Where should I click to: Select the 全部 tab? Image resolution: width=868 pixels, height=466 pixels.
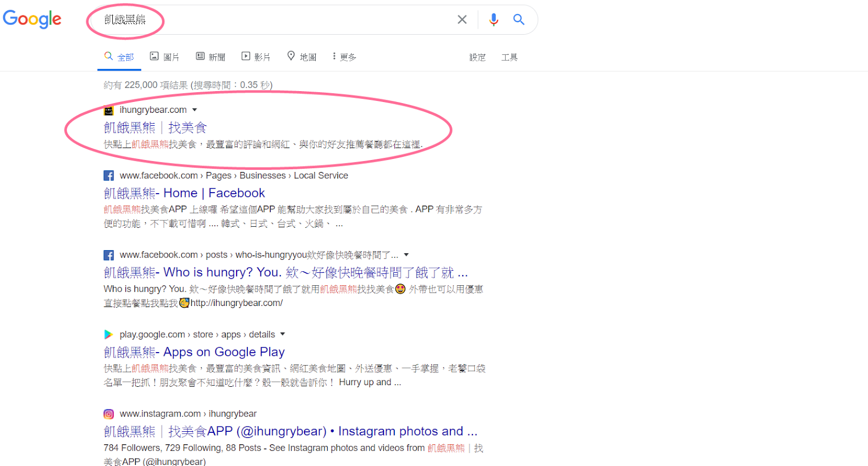point(119,57)
